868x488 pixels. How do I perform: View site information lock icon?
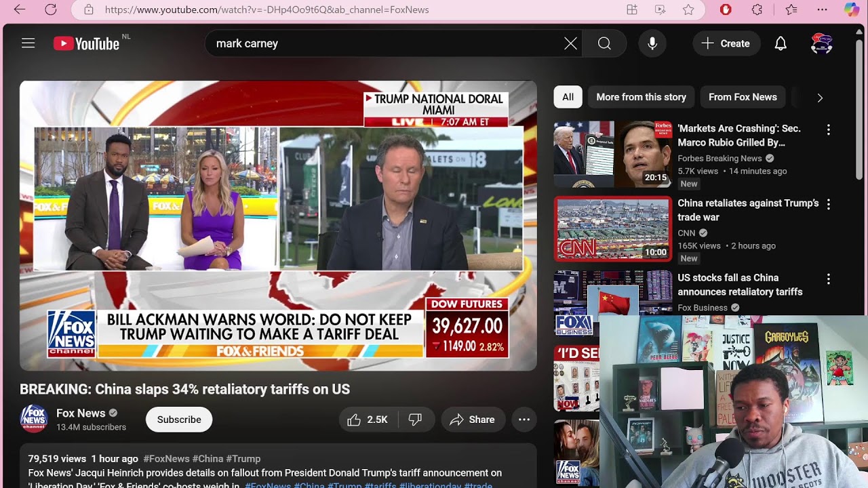88,9
